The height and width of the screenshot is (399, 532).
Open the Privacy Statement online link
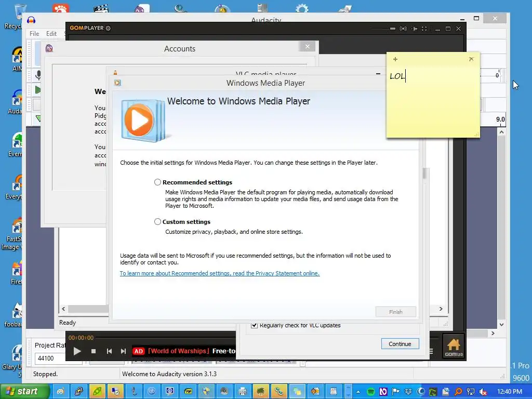pyautogui.click(x=220, y=273)
